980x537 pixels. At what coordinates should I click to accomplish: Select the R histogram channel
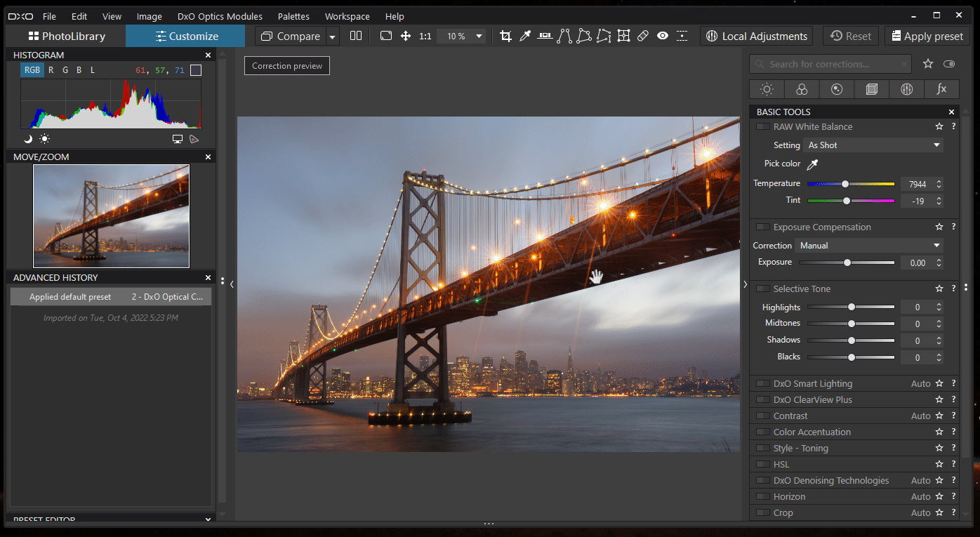tap(51, 70)
